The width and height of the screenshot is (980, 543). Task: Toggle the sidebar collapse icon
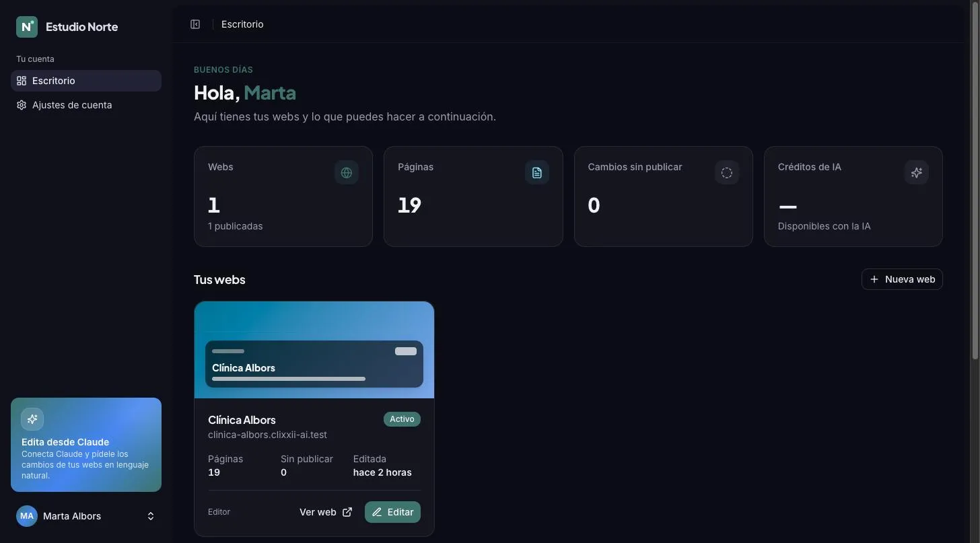[195, 24]
